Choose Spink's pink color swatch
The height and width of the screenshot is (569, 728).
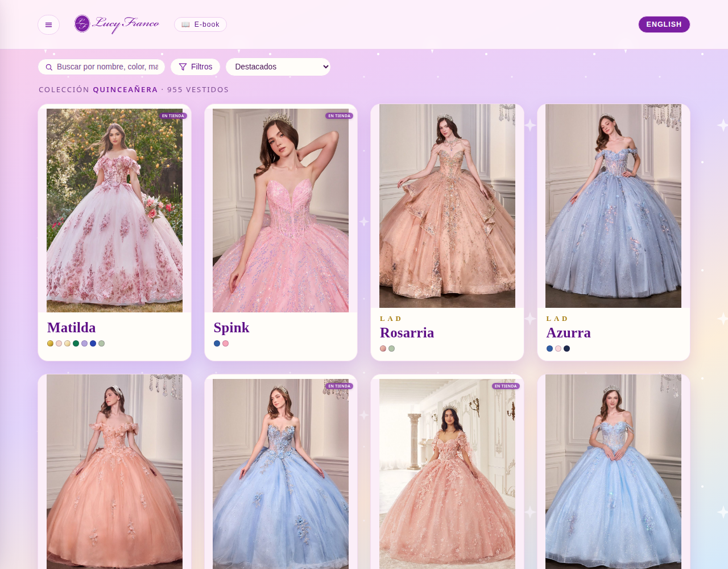pyautogui.click(x=225, y=344)
